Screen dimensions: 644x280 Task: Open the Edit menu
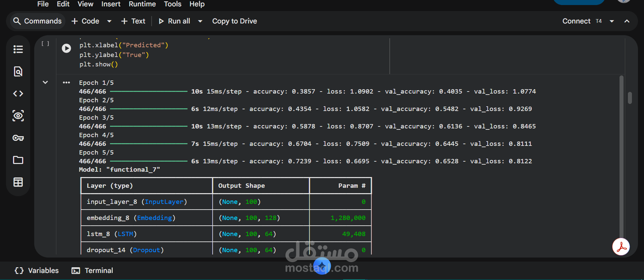click(63, 4)
